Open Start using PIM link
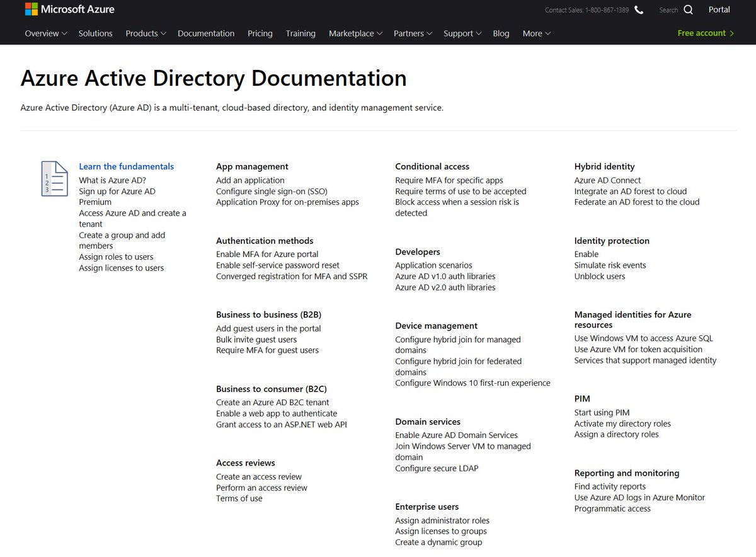The height and width of the screenshot is (557, 756). (602, 413)
